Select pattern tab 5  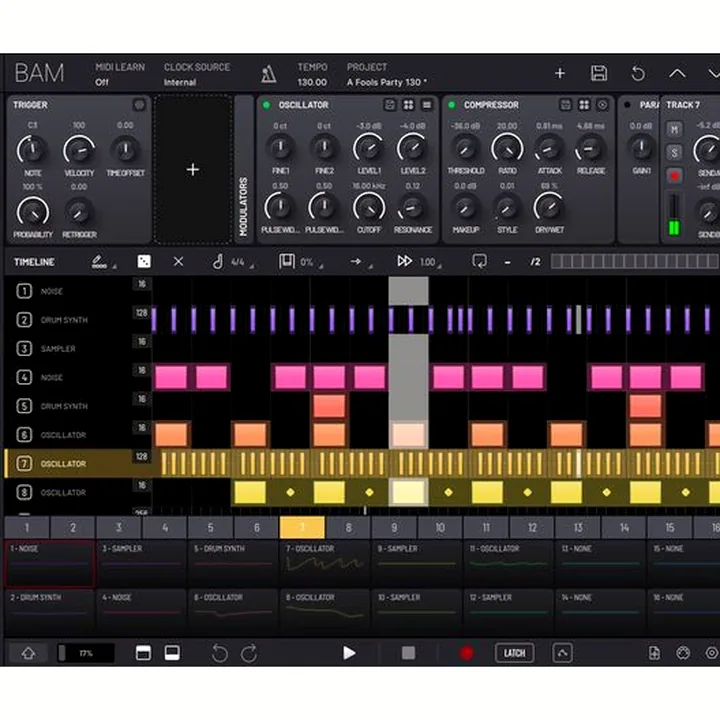(x=210, y=528)
